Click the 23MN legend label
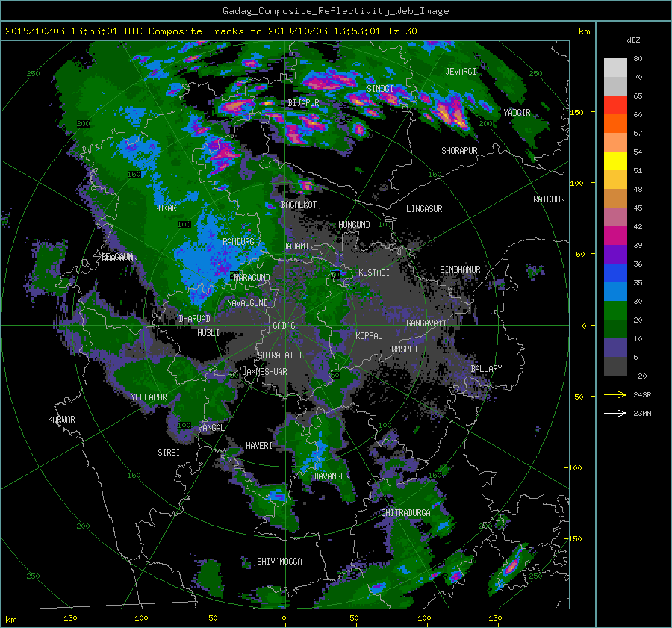Screen dimensions: 672x628 point(642,414)
